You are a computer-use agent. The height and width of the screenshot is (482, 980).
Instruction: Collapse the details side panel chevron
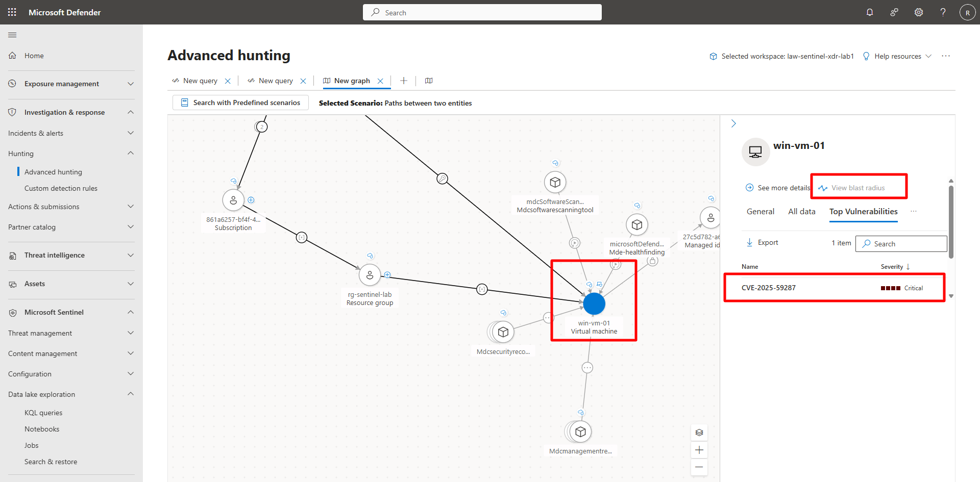click(733, 123)
